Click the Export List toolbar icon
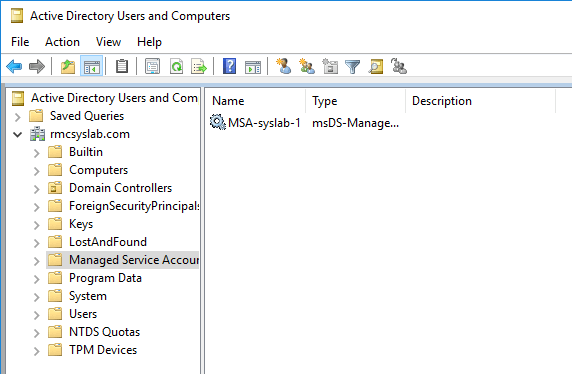This screenshot has height=374, width=572. (199, 67)
